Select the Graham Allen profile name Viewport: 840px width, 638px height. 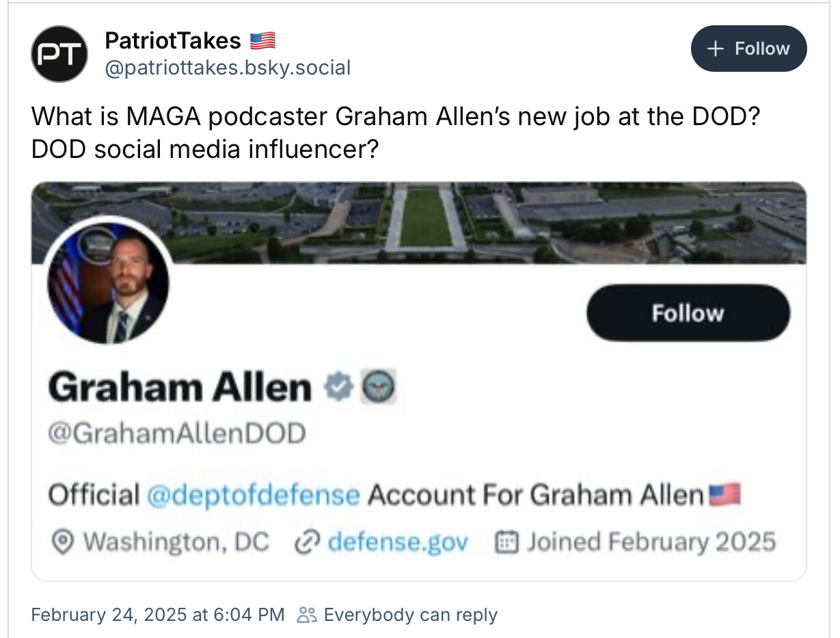pos(180,388)
